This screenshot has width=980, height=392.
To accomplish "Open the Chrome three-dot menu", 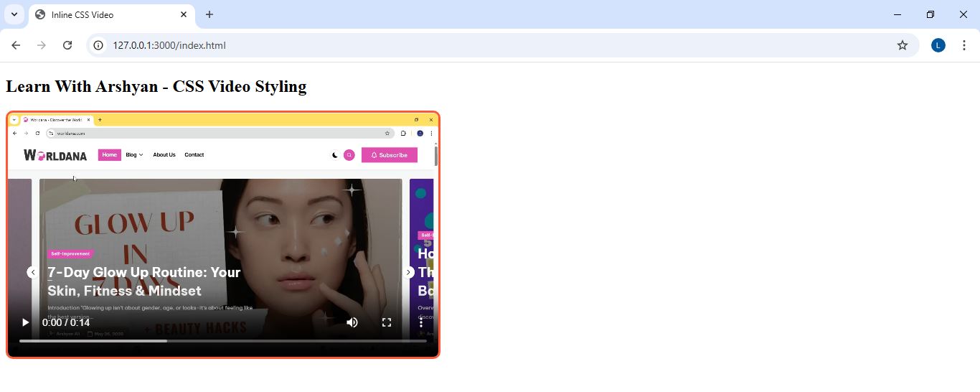I will coord(964,45).
